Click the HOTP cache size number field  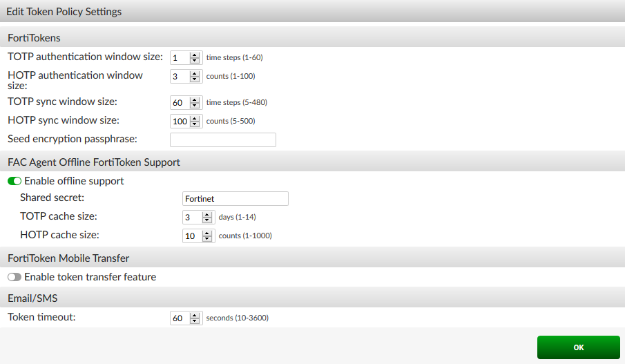click(191, 236)
